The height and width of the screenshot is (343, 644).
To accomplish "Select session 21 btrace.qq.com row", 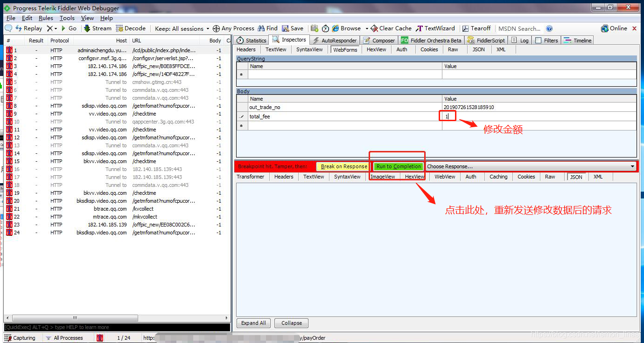I will pos(117,209).
